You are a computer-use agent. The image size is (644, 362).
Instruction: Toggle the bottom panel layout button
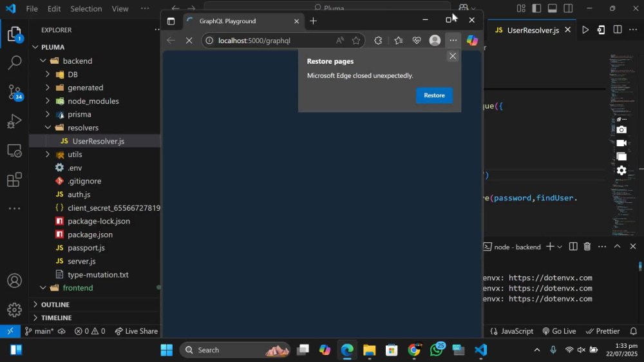click(x=553, y=8)
